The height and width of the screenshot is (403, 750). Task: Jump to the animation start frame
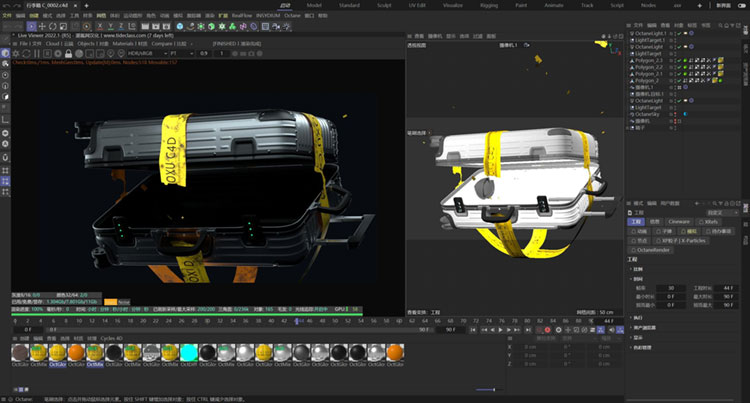pos(472,329)
